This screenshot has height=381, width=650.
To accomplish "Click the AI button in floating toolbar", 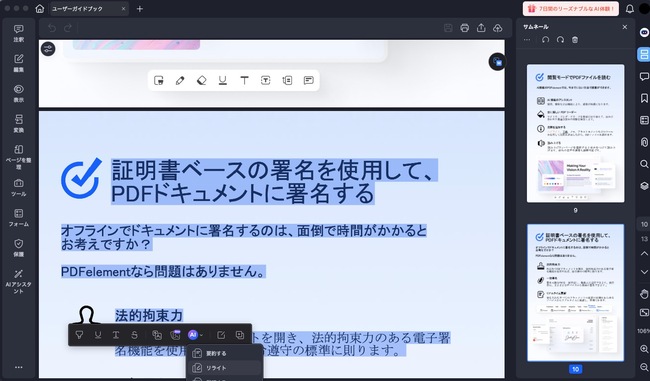I will point(193,335).
